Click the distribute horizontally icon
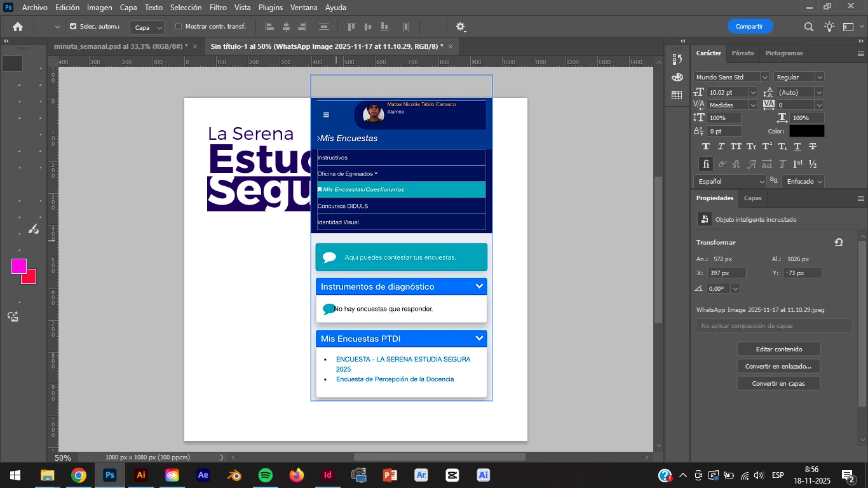This screenshot has height=488, width=868. click(x=405, y=27)
